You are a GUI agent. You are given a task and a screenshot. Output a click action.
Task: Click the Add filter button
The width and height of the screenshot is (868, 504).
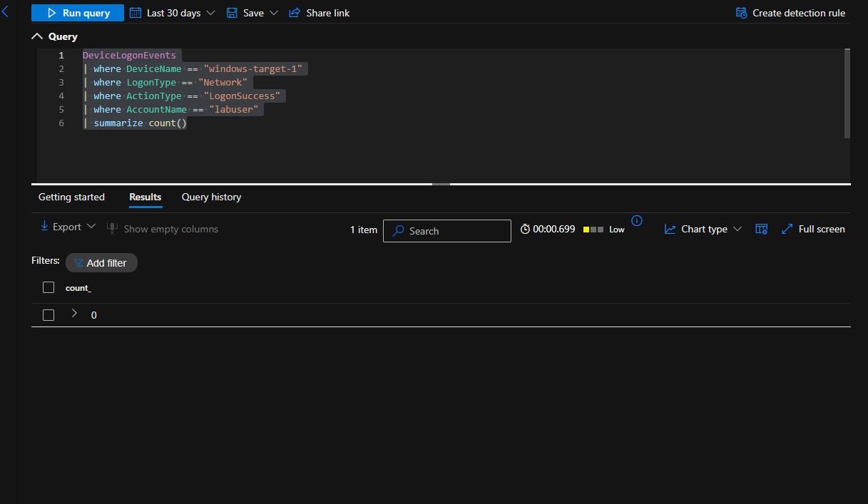pyautogui.click(x=101, y=263)
